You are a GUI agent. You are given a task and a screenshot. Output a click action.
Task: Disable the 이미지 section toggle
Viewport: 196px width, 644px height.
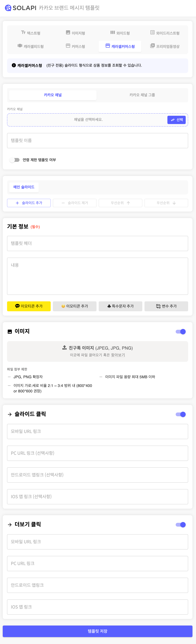(181, 332)
